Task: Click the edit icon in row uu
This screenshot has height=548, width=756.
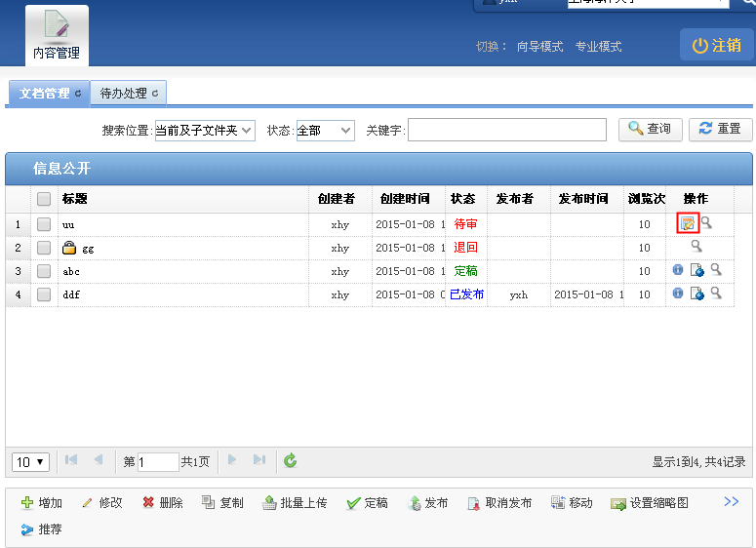Action: tap(688, 224)
